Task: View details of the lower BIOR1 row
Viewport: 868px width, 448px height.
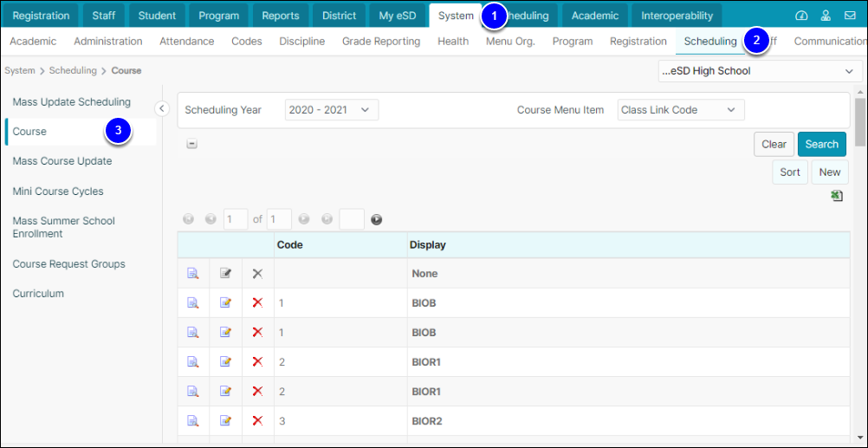Action: click(192, 392)
